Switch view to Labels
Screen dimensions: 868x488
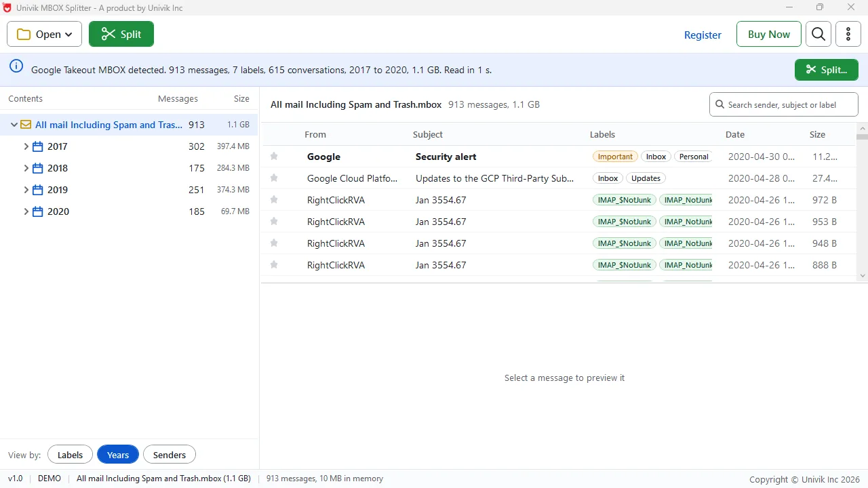click(70, 455)
